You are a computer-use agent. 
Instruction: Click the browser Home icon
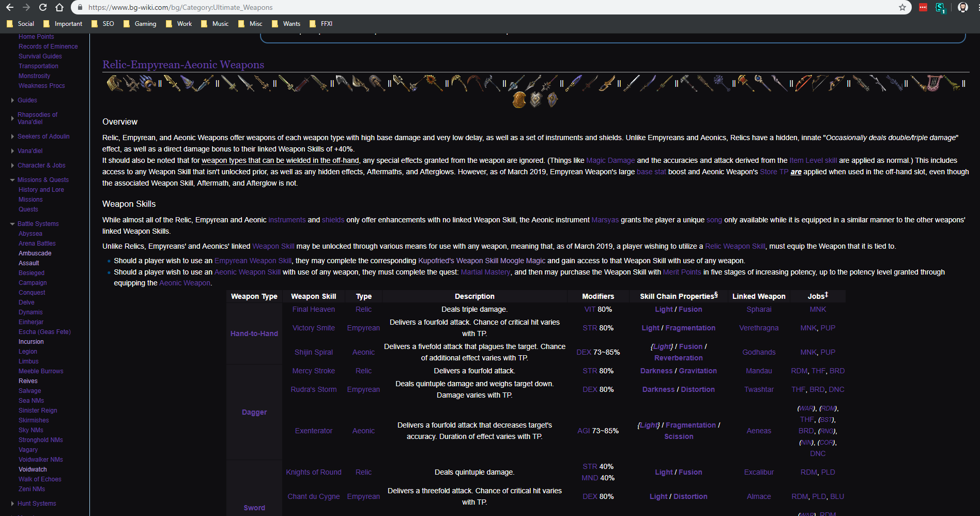pyautogui.click(x=59, y=7)
